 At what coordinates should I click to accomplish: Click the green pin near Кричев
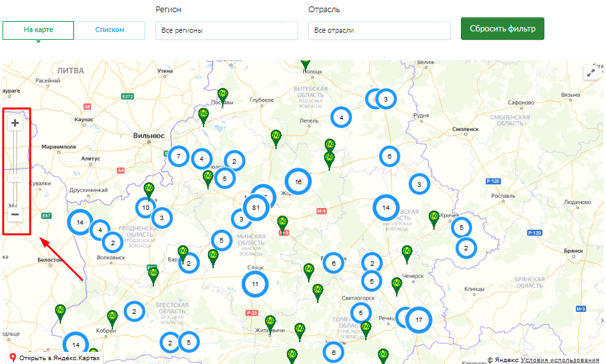pos(434,218)
